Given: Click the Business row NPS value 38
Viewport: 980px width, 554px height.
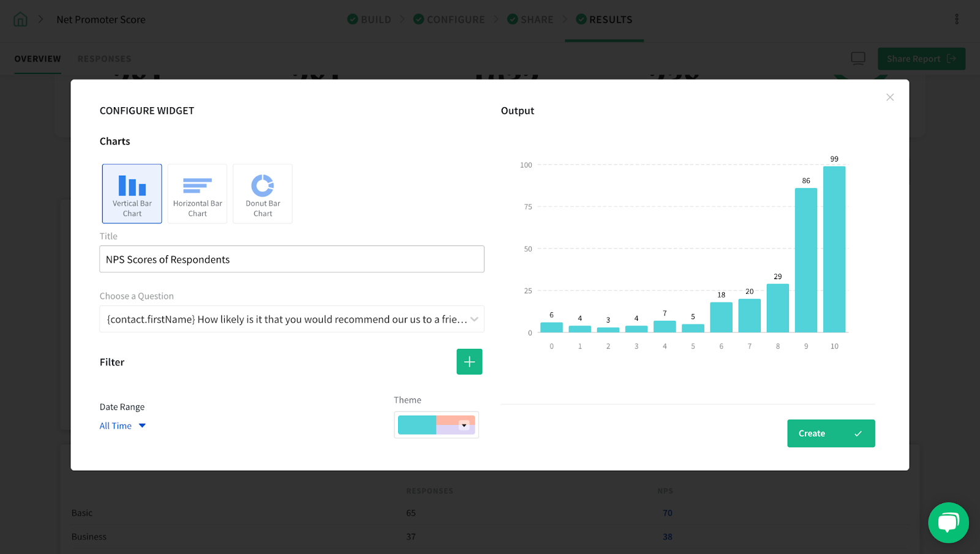Looking at the screenshot, I should click(668, 537).
